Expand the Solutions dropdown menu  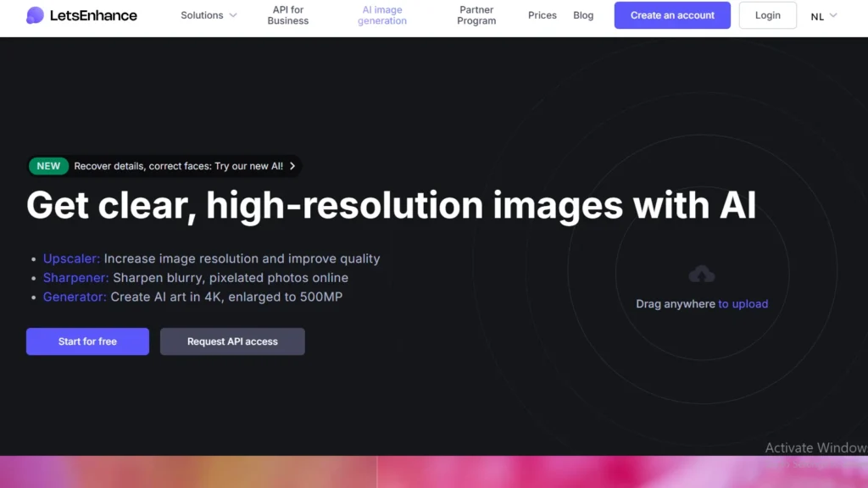click(209, 15)
